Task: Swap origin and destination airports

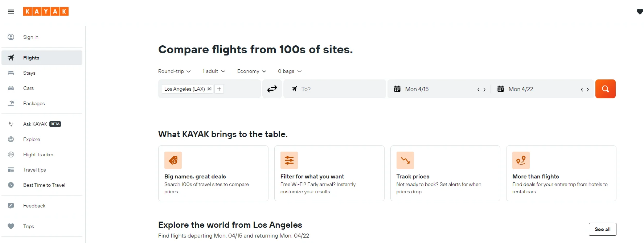Action: point(272,89)
